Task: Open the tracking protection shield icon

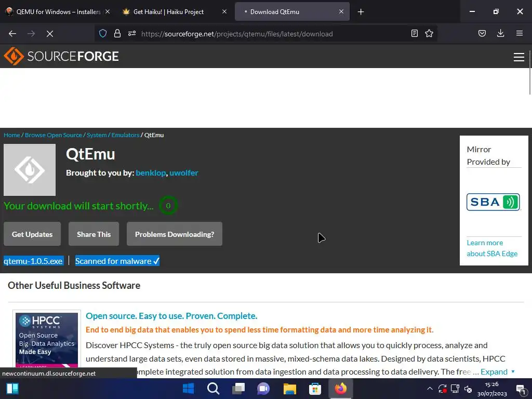Action: point(103,33)
